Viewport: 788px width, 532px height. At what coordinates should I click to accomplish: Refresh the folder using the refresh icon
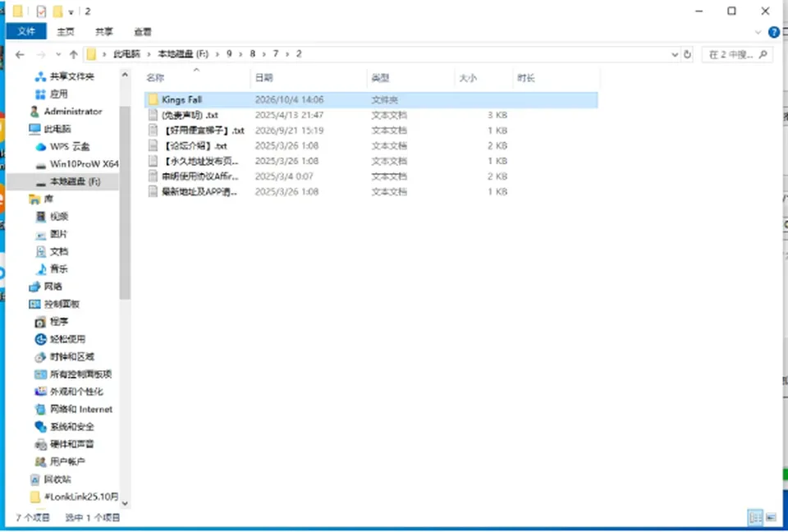[688, 54]
